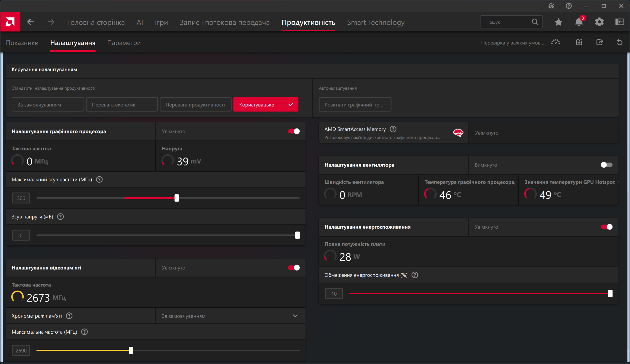Click the export tuning profile icon
This screenshot has width=630, height=364.
click(x=600, y=42)
